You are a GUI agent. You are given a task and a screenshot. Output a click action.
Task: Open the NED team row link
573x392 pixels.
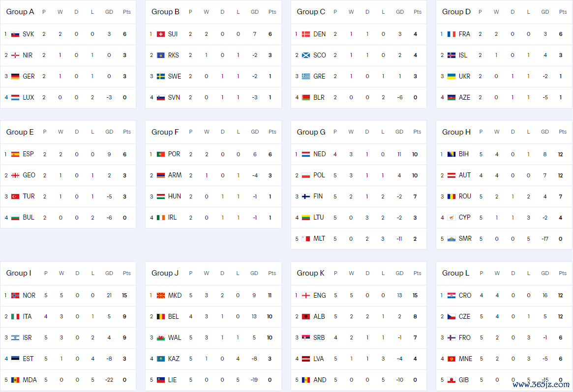319,154
